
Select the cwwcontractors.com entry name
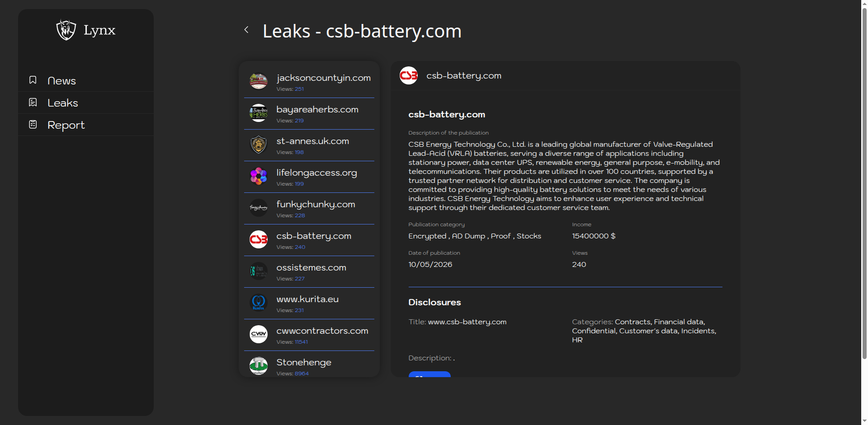click(x=322, y=331)
